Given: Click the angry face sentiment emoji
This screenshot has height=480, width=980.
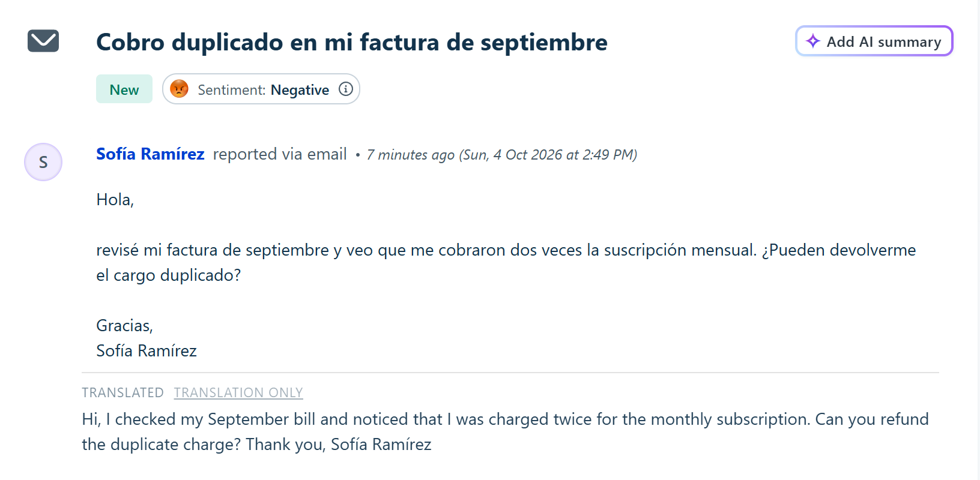Looking at the screenshot, I should (x=180, y=89).
